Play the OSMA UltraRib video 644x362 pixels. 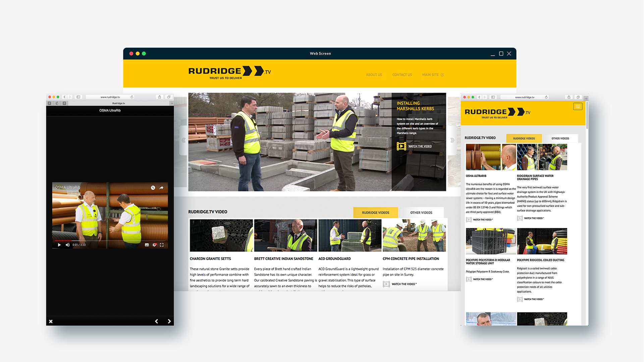pyautogui.click(x=59, y=245)
